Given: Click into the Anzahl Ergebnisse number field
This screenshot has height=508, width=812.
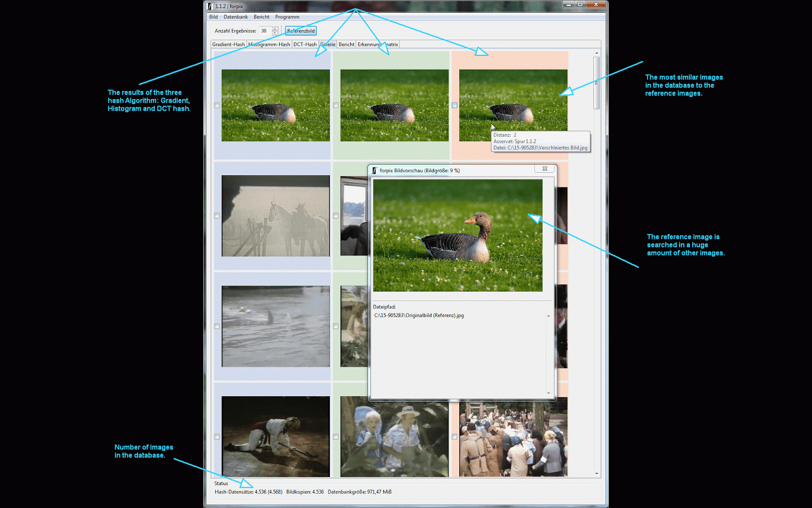Looking at the screenshot, I should (x=265, y=30).
